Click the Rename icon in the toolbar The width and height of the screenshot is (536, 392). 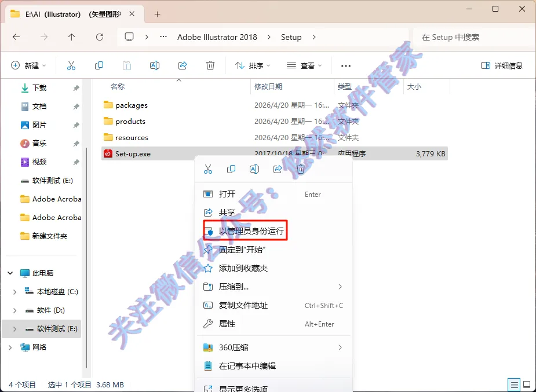click(x=155, y=65)
